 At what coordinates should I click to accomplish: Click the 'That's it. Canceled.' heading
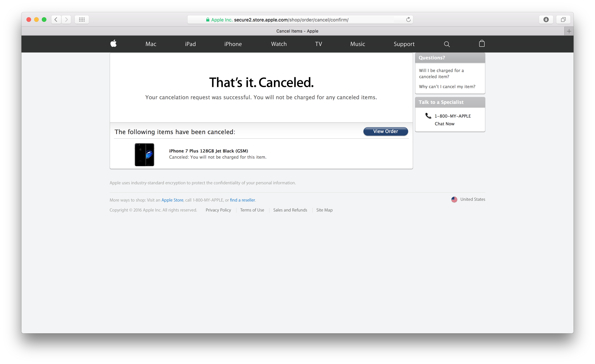pos(261,82)
